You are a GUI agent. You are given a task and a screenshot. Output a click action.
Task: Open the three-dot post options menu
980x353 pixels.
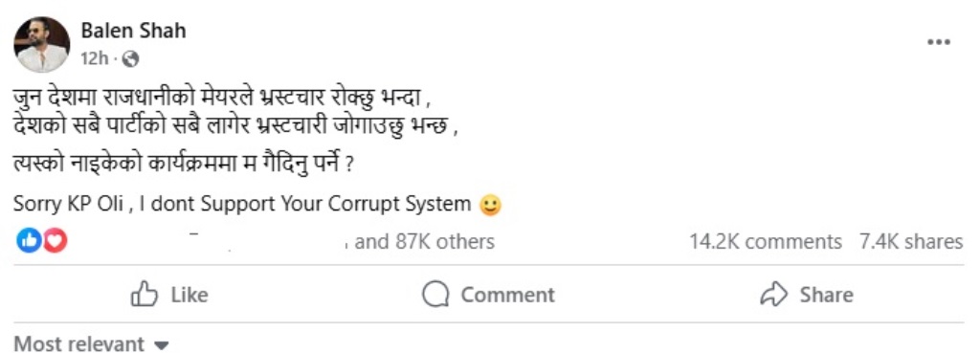click(x=938, y=42)
